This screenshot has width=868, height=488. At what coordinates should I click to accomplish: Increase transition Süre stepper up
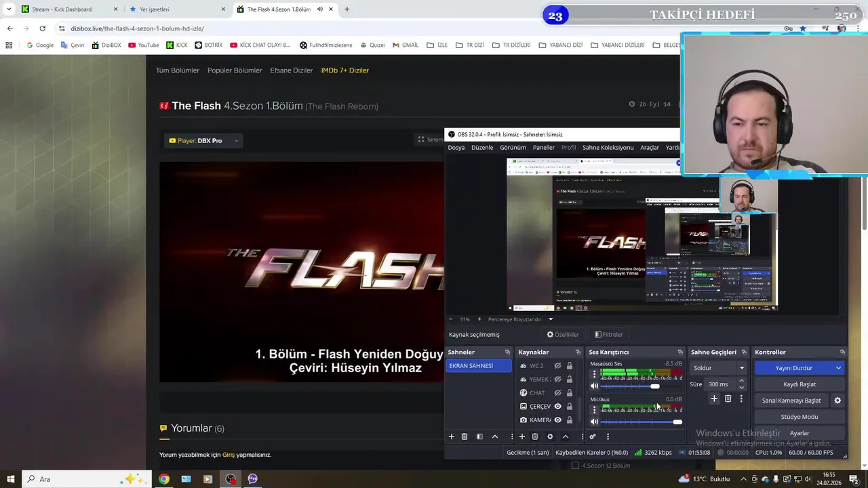741,381
